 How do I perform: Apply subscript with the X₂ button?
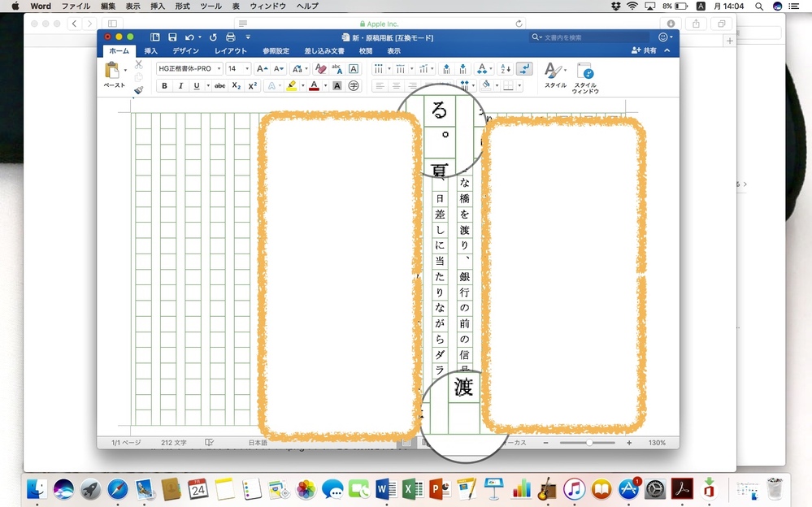[x=236, y=85]
